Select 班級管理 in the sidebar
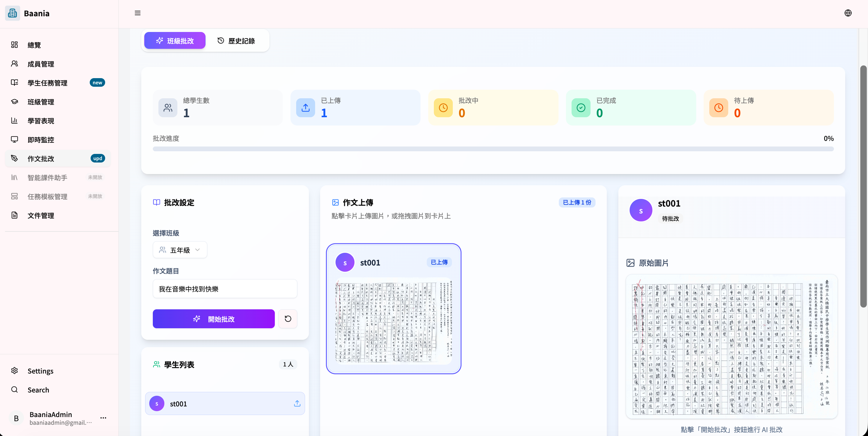 click(41, 102)
